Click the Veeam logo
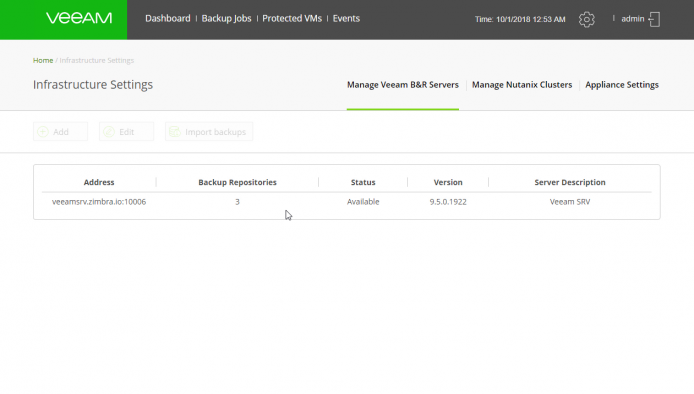Viewport: 694px width, 394px height. click(x=79, y=18)
